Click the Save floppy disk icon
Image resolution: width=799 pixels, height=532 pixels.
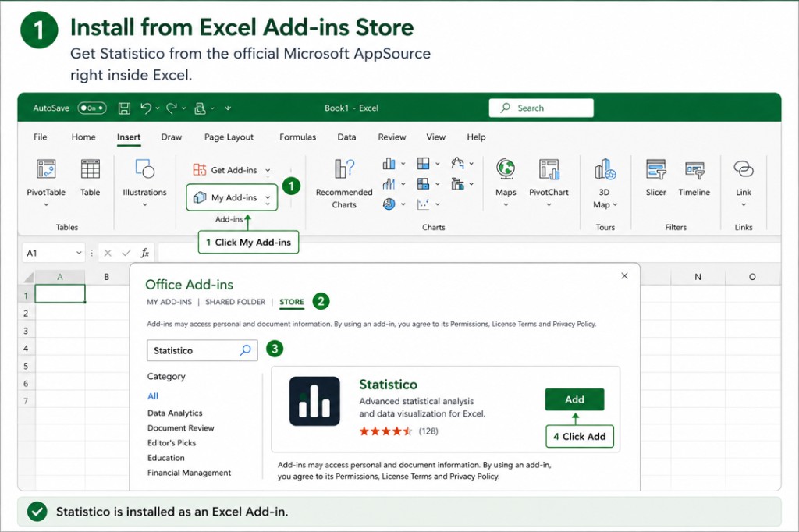(124, 108)
